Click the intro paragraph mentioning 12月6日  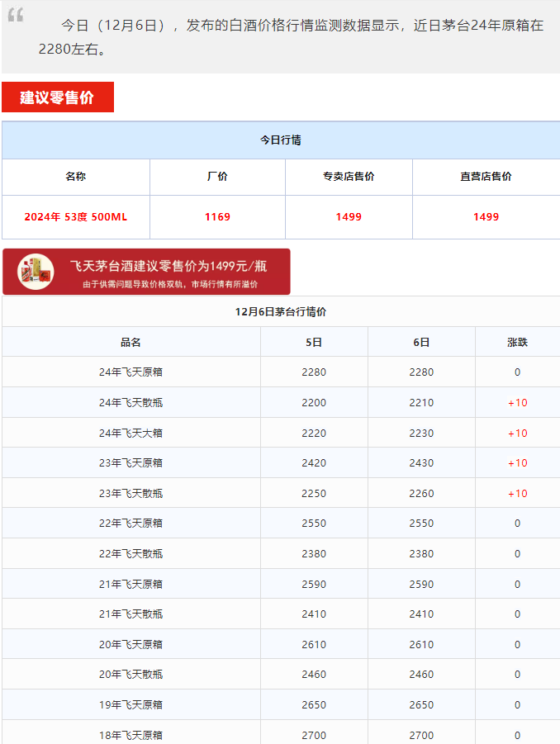tap(291, 37)
